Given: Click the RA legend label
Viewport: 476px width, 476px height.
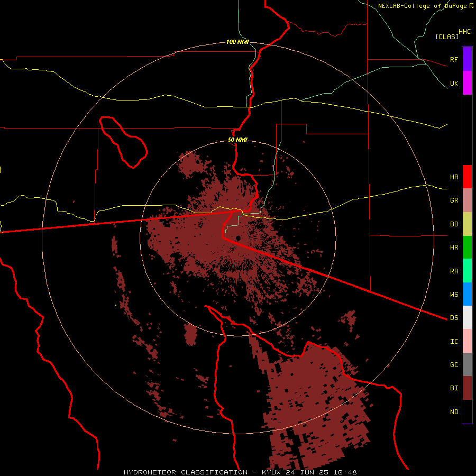Looking at the screenshot, I should (x=454, y=271).
